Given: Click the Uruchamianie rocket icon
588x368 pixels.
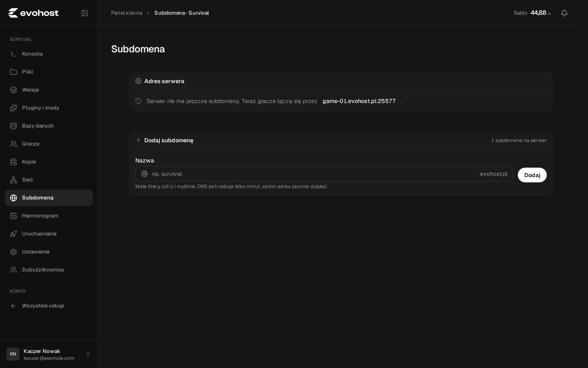Looking at the screenshot, I should tap(13, 234).
